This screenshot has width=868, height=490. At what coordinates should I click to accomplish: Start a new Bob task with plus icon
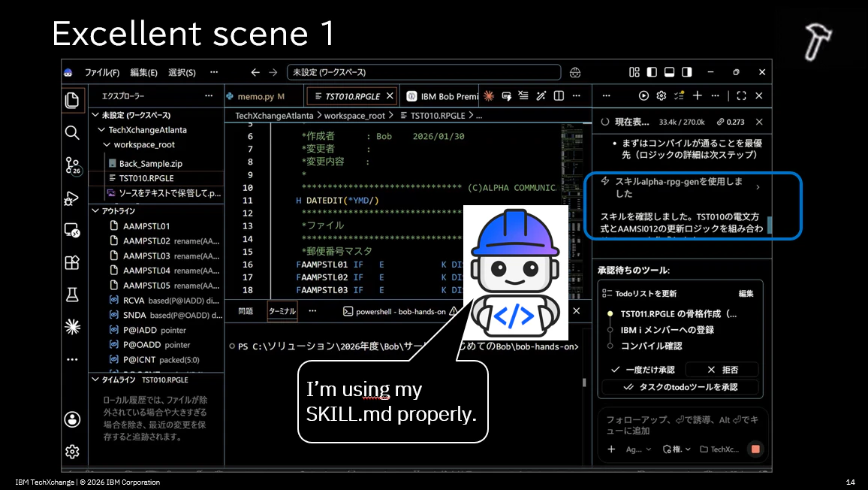point(697,96)
